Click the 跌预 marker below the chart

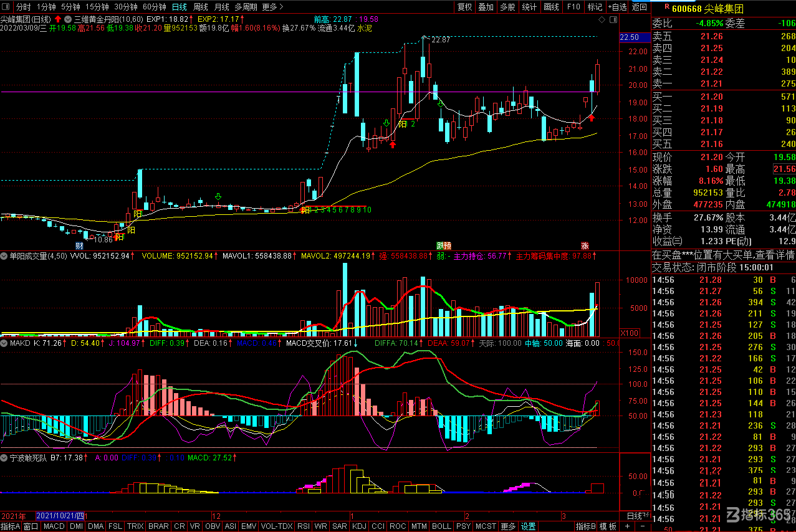(x=443, y=245)
